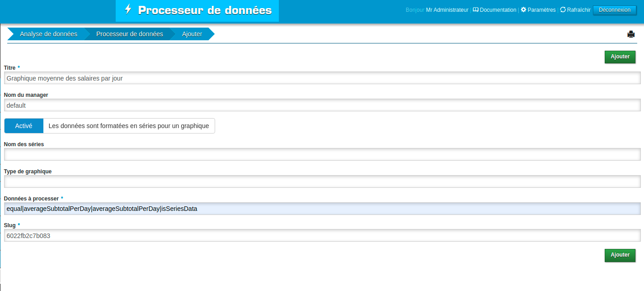Screen dimensions: 644x291
Task: Open the Analyse de données breadcrumb
Action: pyautogui.click(x=48, y=34)
